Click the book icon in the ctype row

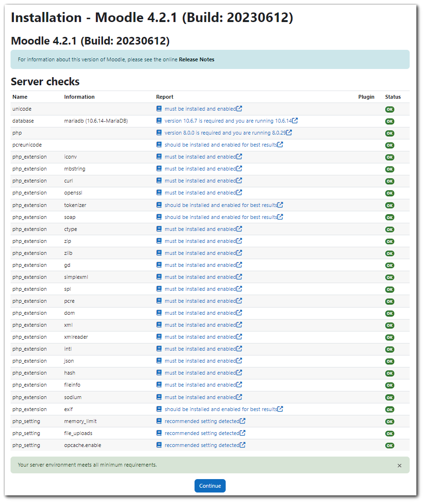(x=159, y=229)
